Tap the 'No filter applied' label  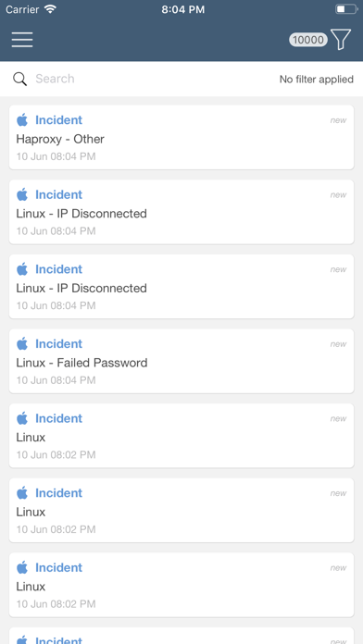[x=316, y=80]
